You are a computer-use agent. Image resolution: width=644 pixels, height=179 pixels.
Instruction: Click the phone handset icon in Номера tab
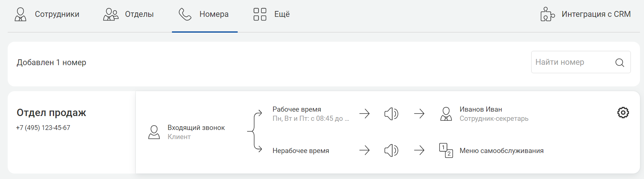coord(185,14)
